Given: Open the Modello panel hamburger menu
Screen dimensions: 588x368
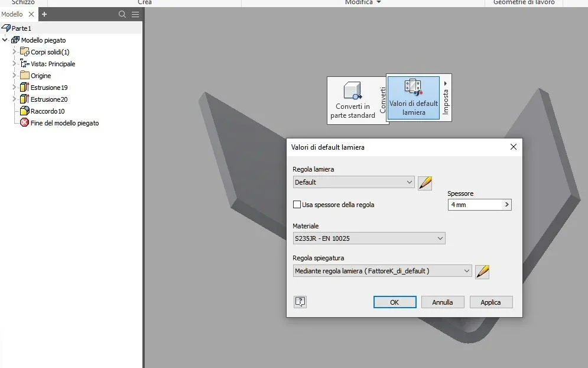Looking at the screenshot, I should [x=135, y=14].
